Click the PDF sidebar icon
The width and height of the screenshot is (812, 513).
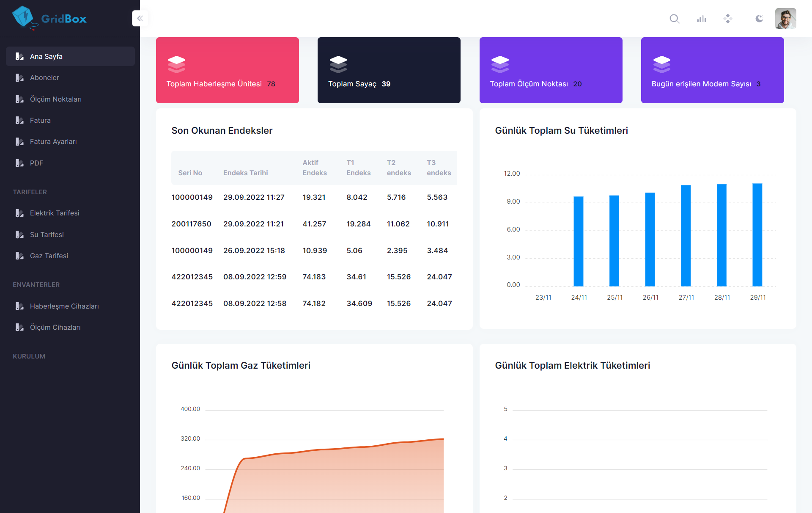[x=19, y=163]
